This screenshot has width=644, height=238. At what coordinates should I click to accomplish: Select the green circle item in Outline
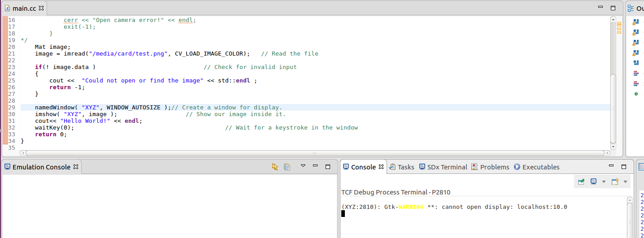pos(636,94)
